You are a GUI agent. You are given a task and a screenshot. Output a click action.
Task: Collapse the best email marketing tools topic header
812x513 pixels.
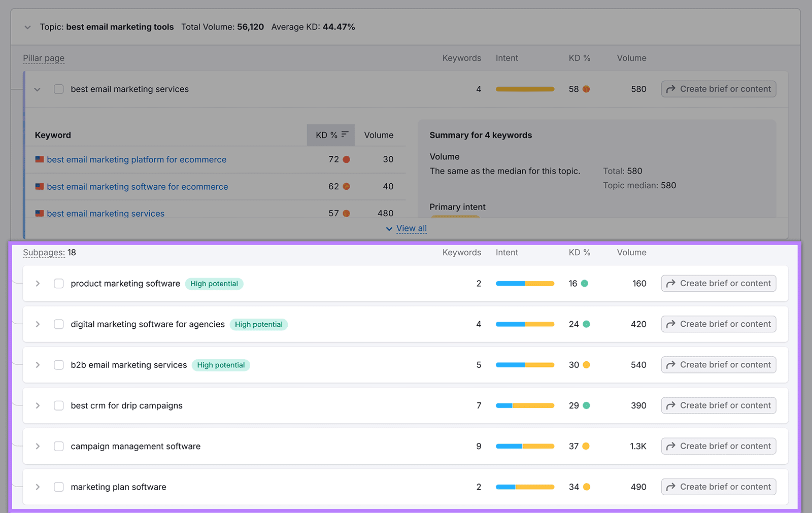pos(27,27)
